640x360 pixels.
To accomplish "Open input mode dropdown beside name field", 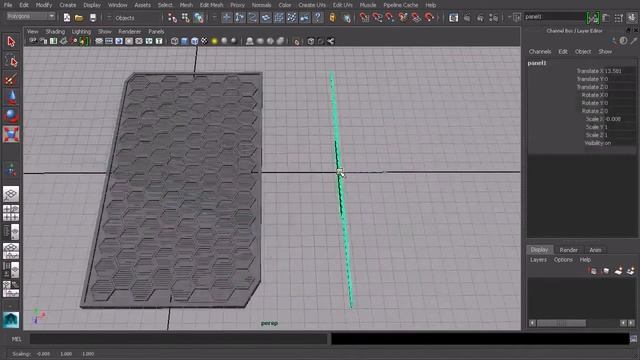I will coord(516,18).
